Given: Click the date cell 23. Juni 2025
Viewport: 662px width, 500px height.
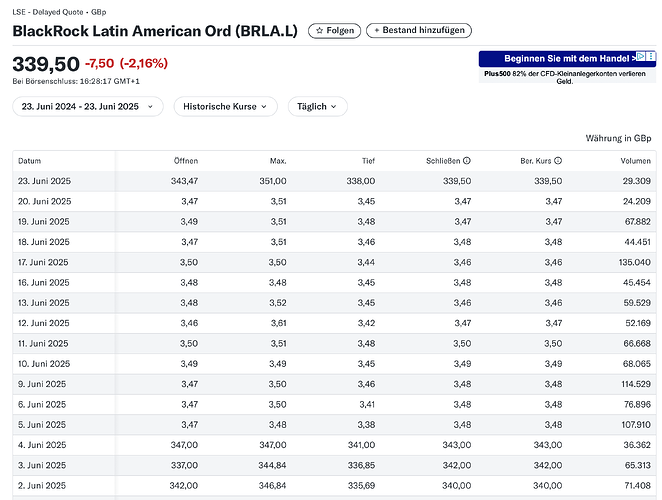Looking at the screenshot, I should pyautogui.click(x=44, y=181).
